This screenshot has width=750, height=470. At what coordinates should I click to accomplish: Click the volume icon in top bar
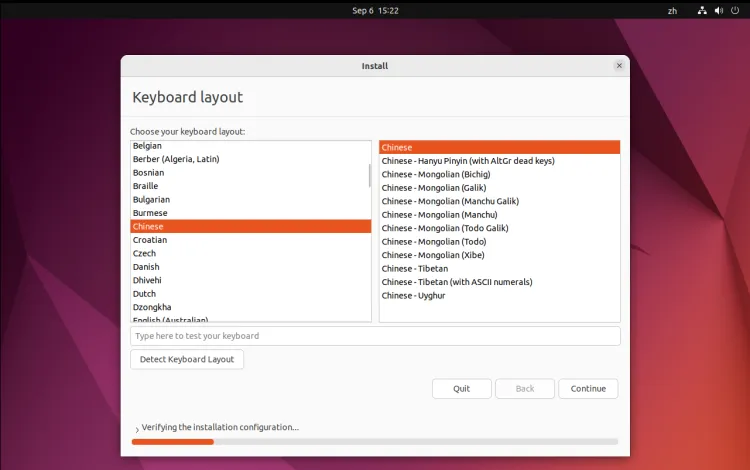718,10
